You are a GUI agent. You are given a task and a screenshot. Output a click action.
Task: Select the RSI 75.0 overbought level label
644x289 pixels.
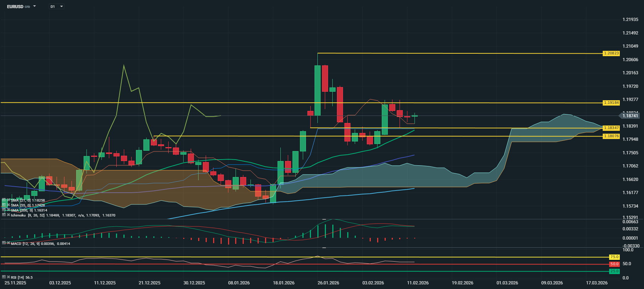tap(614, 257)
